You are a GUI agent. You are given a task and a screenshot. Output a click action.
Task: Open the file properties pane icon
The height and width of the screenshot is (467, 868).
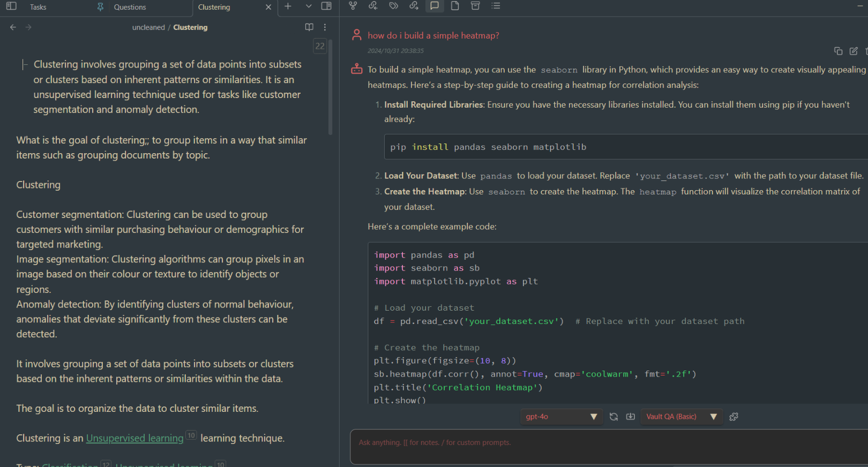tap(455, 6)
